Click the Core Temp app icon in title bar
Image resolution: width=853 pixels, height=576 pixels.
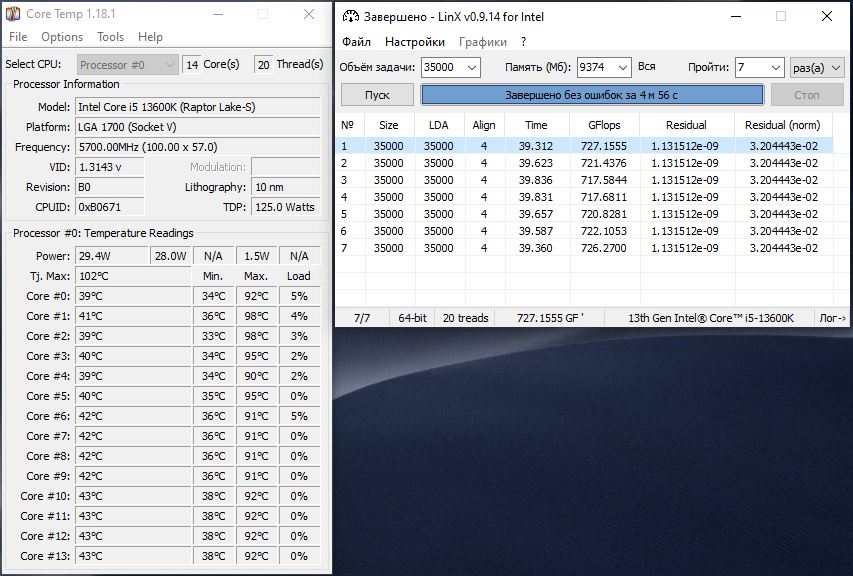[x=13, y=14]
